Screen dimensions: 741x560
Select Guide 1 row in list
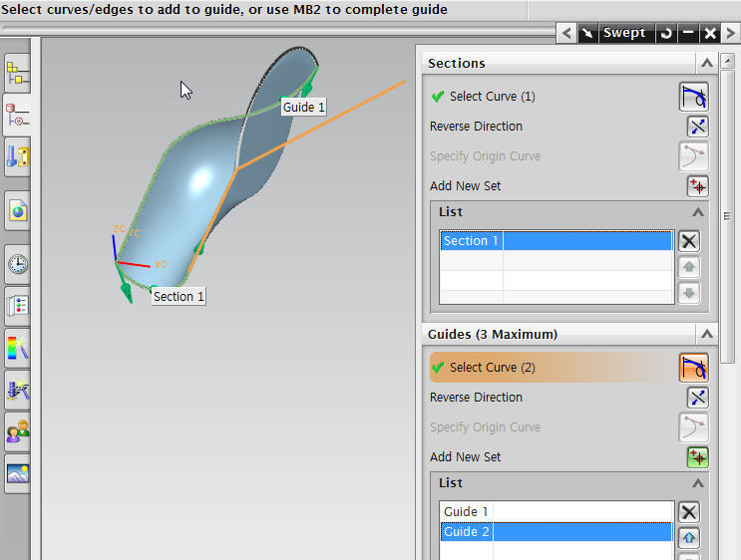tap(556, 511)
